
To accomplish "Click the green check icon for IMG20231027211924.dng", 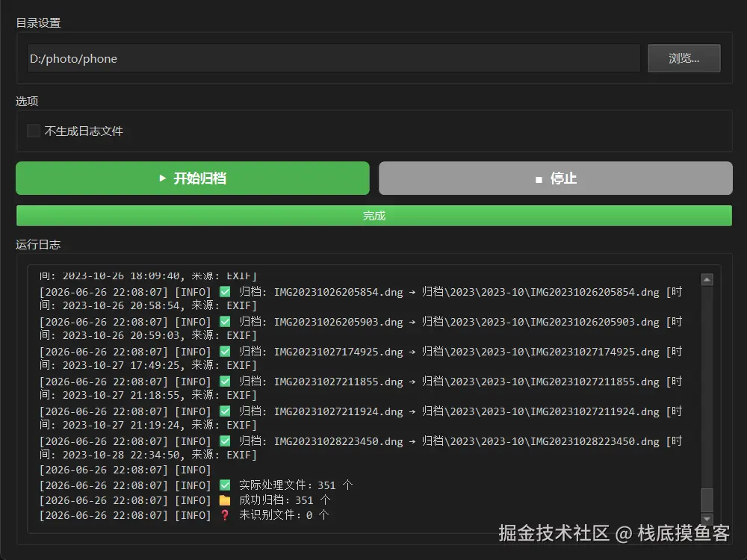I will 225,411.
